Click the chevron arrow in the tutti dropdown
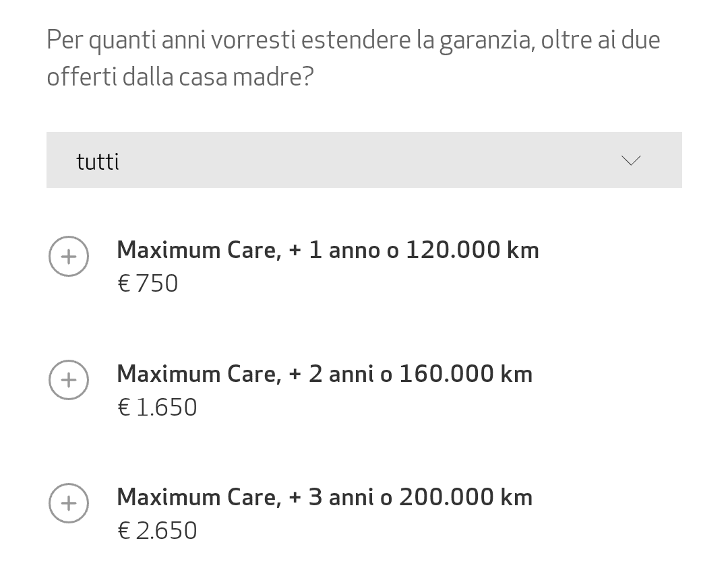The width and height of the screenshot is (728, 580). coord(631,160)
